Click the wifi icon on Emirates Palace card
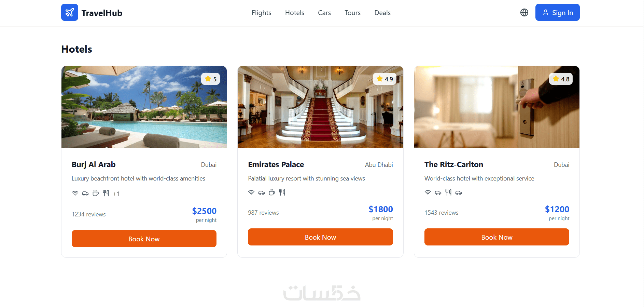The image size is (644, 307). (x=251, y=192)
